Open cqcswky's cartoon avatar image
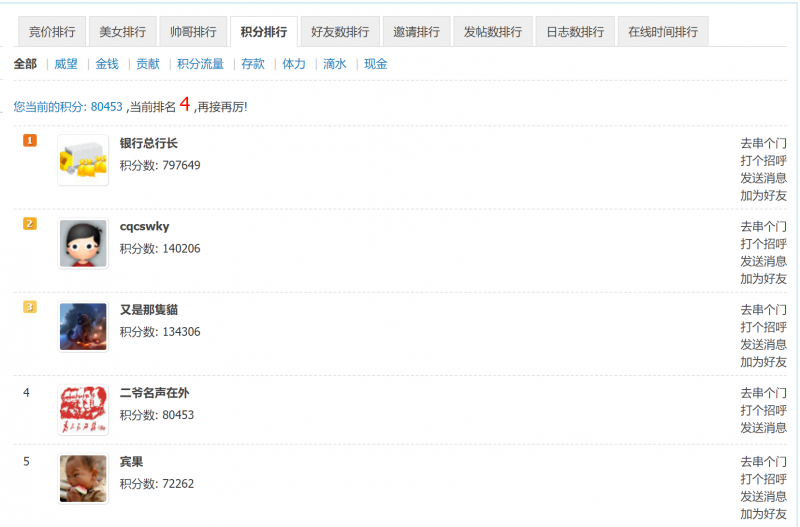The height and width of the screenshot is (527, 800). point(83,244)
